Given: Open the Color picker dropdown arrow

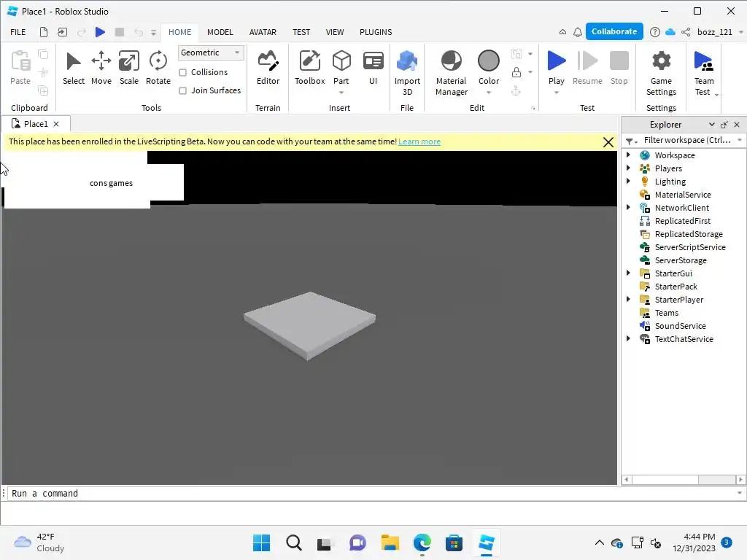Looking at the screenshot, I should click(x=488, y=93).
